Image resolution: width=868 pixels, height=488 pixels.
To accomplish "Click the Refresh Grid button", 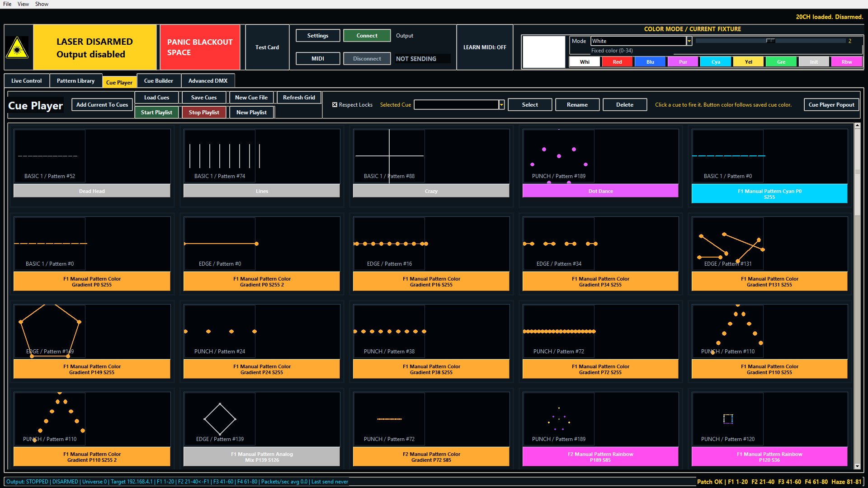I will pyautogui.click(x=299, y=98).
